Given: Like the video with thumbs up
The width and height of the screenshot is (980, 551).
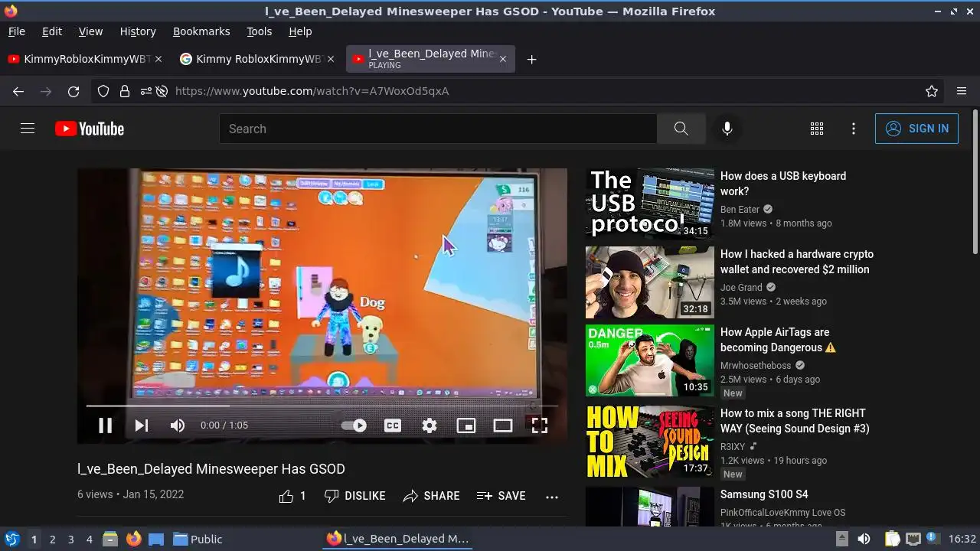Looking at the screenshot, I should point(292,496).
